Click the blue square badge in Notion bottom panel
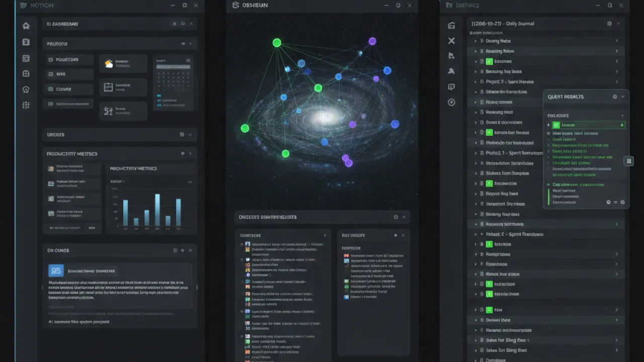Viewport: 644px width, 362px height. [56, 270]
